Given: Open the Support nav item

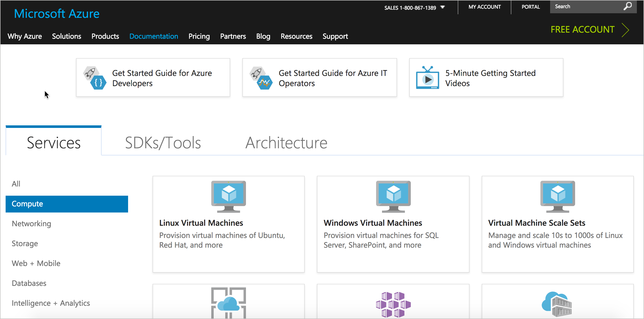Looking at the screenshot, I should [335, 36].
